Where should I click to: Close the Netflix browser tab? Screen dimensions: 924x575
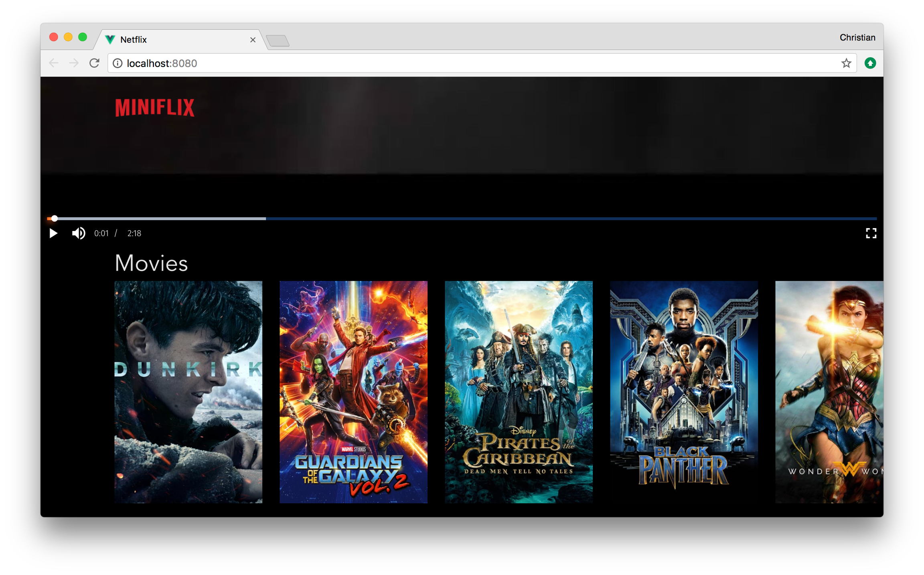pyautogui.click(x=253, y=40)
